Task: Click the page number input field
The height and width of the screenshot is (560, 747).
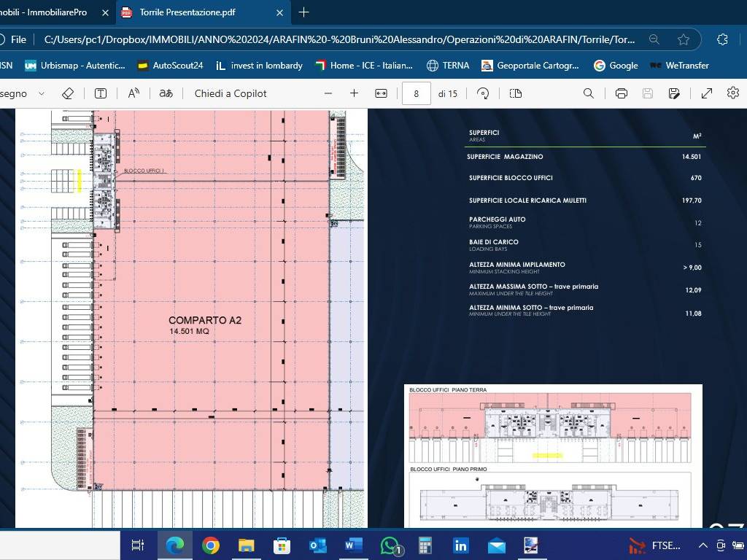Action: point(417,93)
